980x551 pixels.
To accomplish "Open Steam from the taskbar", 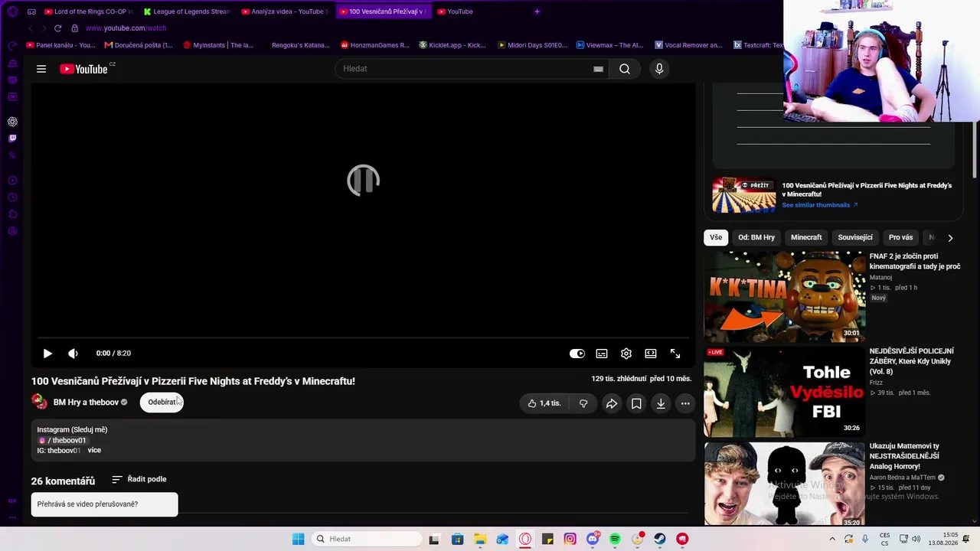I will (x=659, y=539).
